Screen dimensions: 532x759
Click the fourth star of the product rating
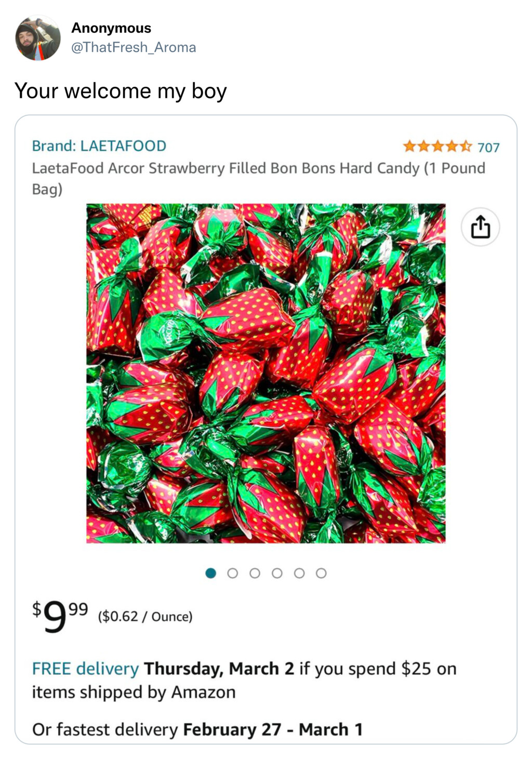[453, 147]
